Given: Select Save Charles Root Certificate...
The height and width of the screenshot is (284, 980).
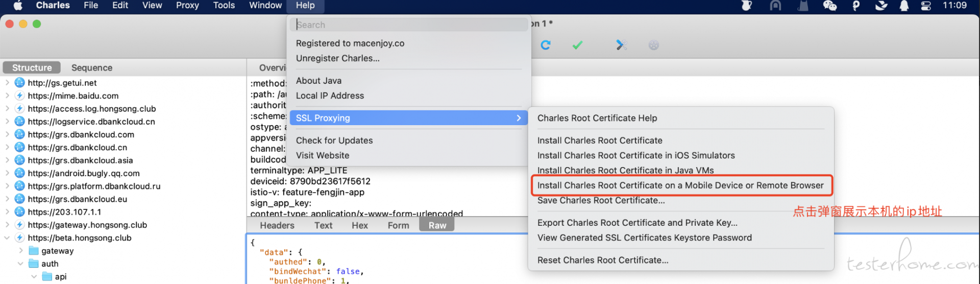Looking at the screenshot, I should (x=601, y=200).
